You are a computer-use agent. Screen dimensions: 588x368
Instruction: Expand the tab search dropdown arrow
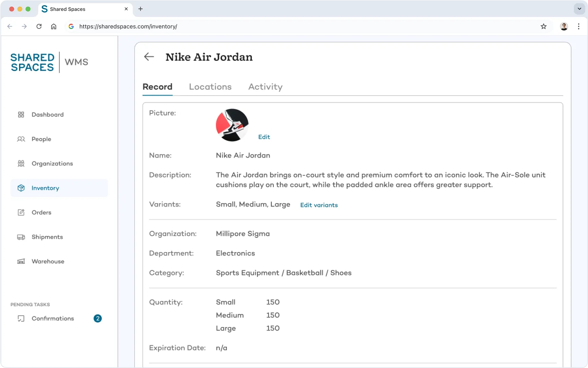[x=579, y=9]
